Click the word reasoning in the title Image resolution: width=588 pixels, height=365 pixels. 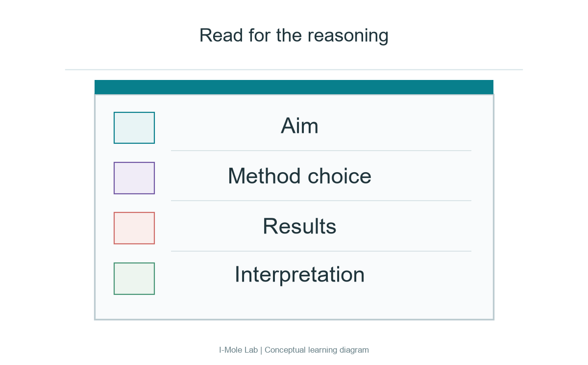coord(348,37)
